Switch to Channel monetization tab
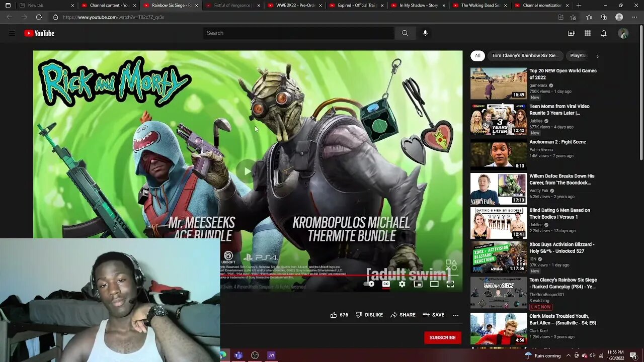 pyautogui.click(x=542, y=5)
